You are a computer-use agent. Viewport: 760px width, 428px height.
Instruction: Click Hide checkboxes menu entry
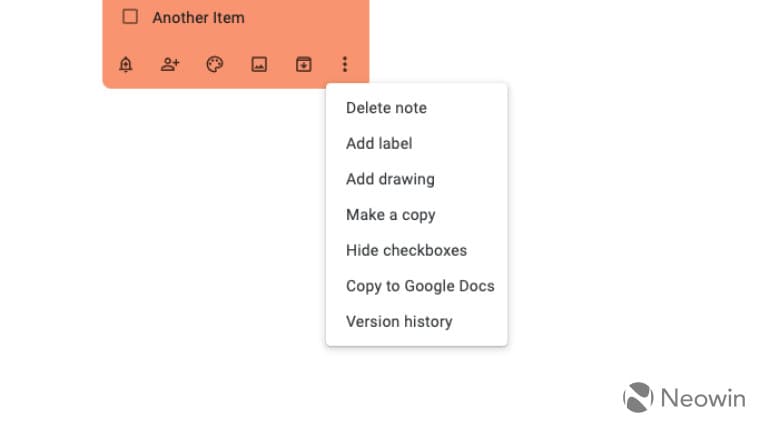click(417, 250)
